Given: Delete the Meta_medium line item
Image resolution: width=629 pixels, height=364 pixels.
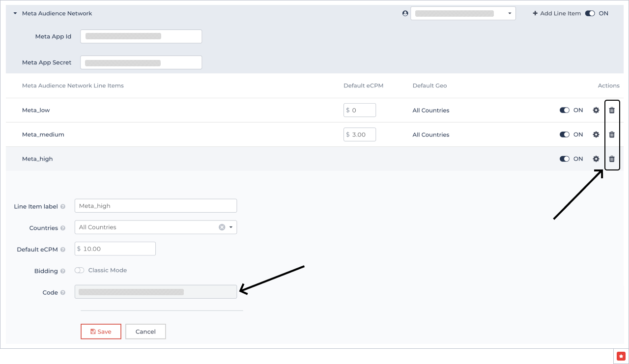Looking at the screenshot, I should click(612, 134).
